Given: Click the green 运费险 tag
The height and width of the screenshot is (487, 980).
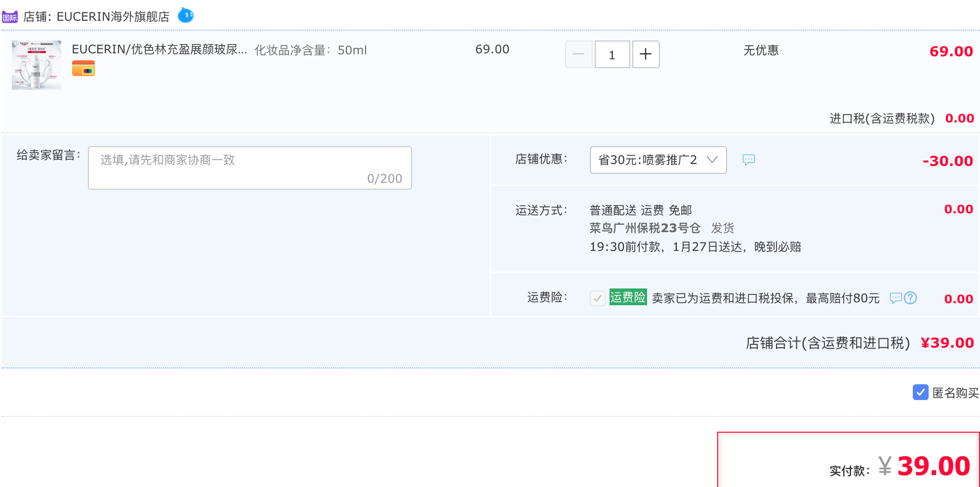Looking at the screenshot, I should [628, 297].
